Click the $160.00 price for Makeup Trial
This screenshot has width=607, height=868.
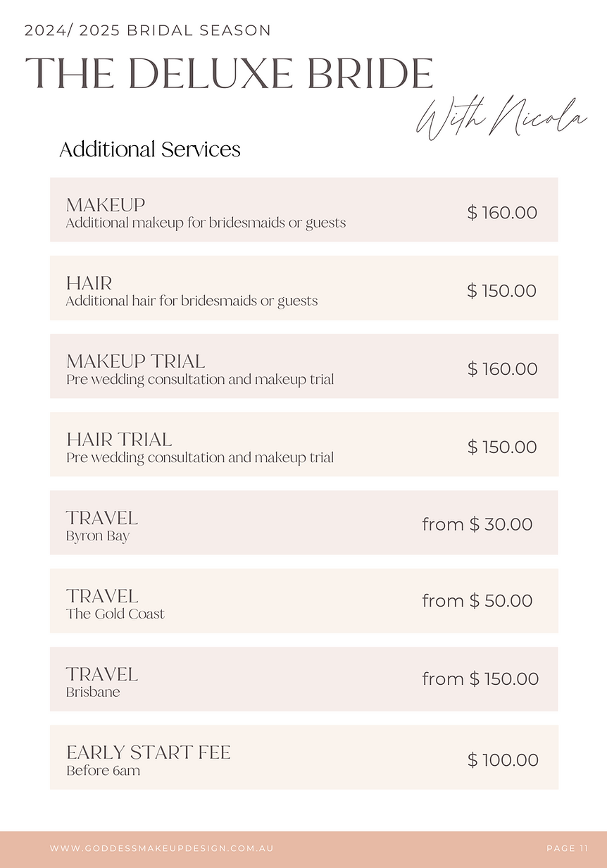pos(502,368)
